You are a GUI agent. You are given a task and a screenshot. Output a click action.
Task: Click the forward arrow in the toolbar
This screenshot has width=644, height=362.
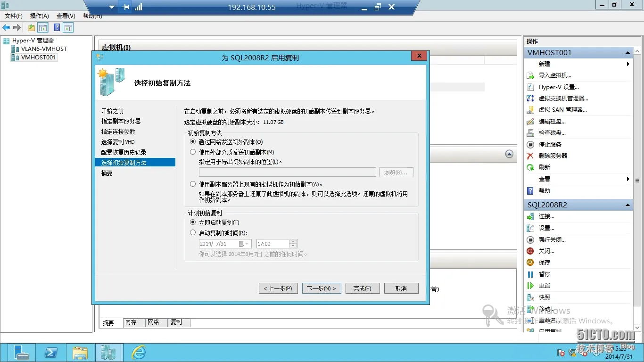[x=17, y=28]
